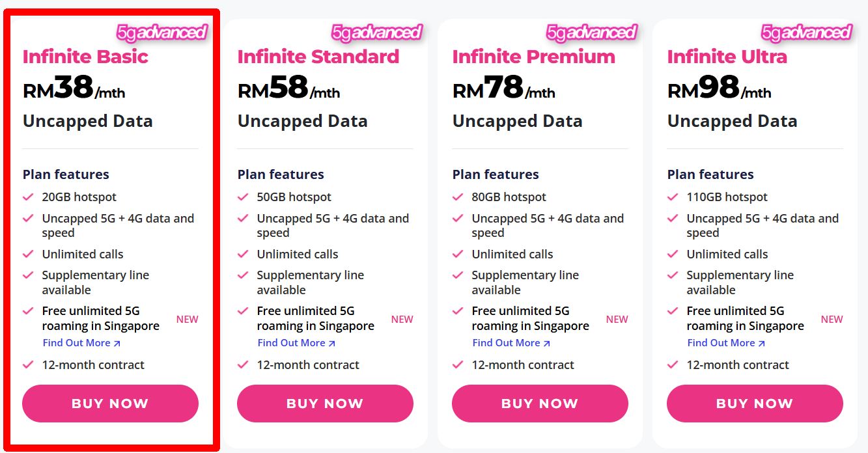The width and height of the screenshot is (868, 453).
Task: Click 5G Advanced badge on Infinite Ultra
Action: (806, 33)
